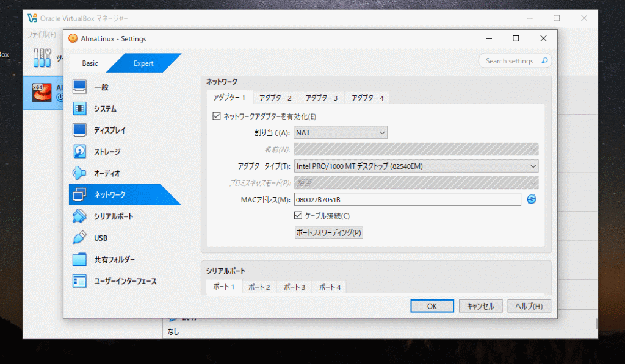Select the ポート 3 serial tab
This screenshot has width=625, height=364.
[295, 287]
